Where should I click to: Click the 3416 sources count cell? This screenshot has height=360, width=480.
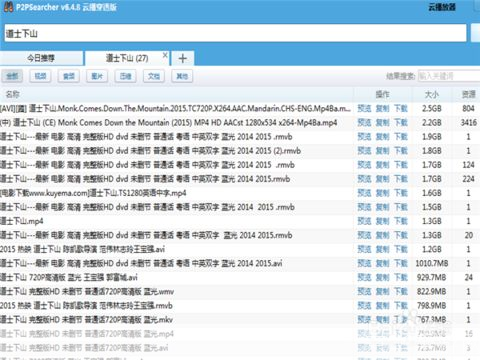point(469,122)
